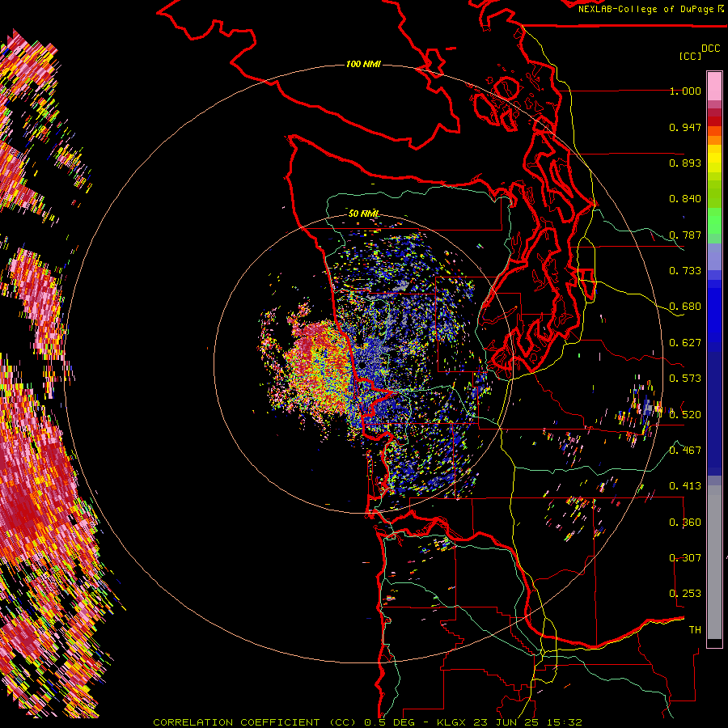This screenshot has width=728, height=728.
Task: Click the 0.627 scale value
Action: point(685,343)
